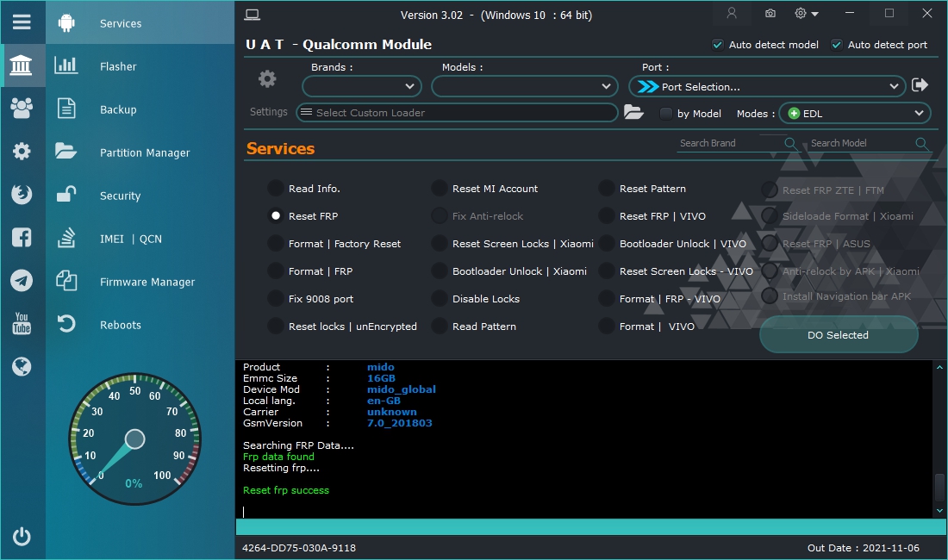Click the Search Model magnifier icon

coord(921,143)
